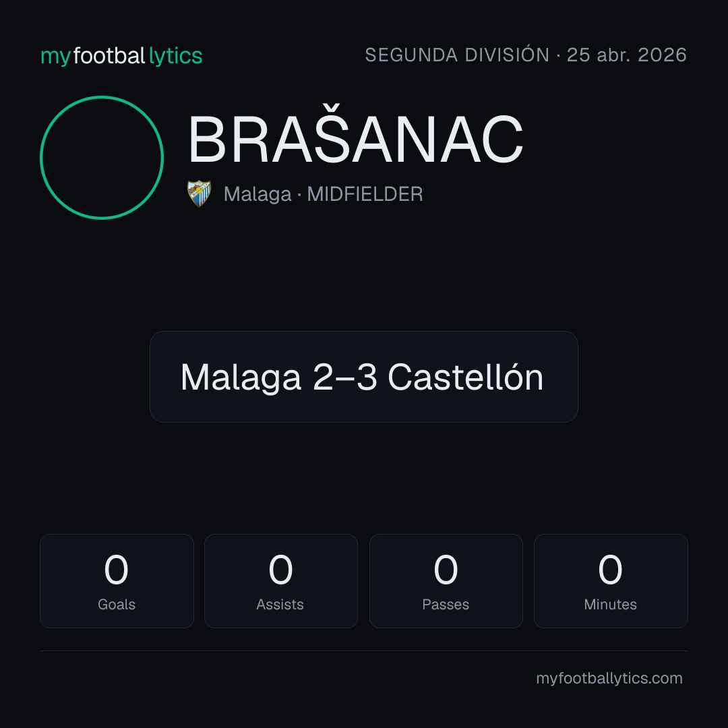Click the zero value above Goals
Image resolution: width=728 pixels, height=728 pixels.
tap(116, 569)
